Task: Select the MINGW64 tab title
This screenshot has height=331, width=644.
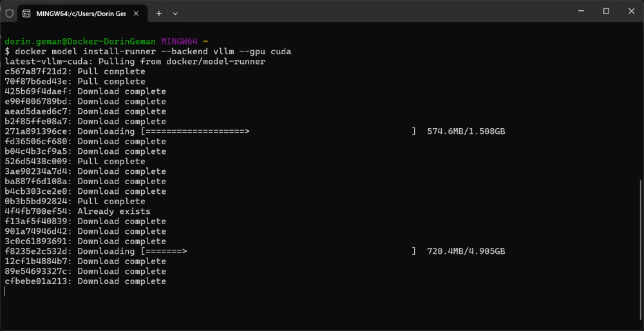Action: pyautogui.click(x=82, y=12)
